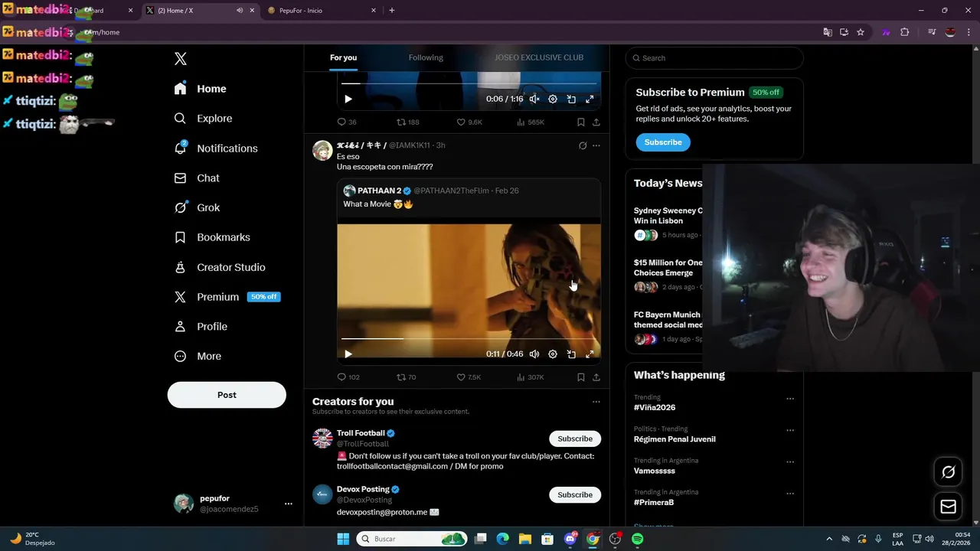Image resolution: width=980 pixels, height=551 pixels.
Task: Reply to top post with 36 replies
Action: [347, 122]
